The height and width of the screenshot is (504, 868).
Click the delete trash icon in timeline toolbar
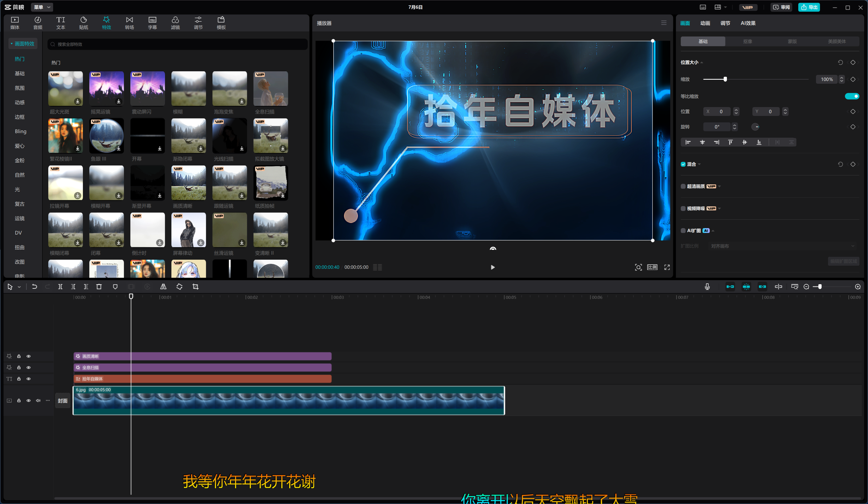click(x=99, y=287)
